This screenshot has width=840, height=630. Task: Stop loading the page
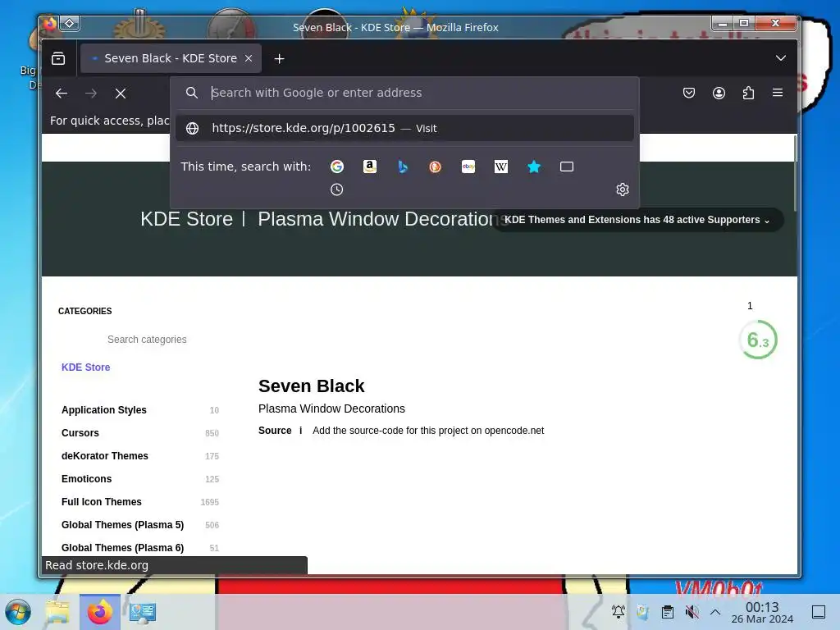[x=121, y=94]
